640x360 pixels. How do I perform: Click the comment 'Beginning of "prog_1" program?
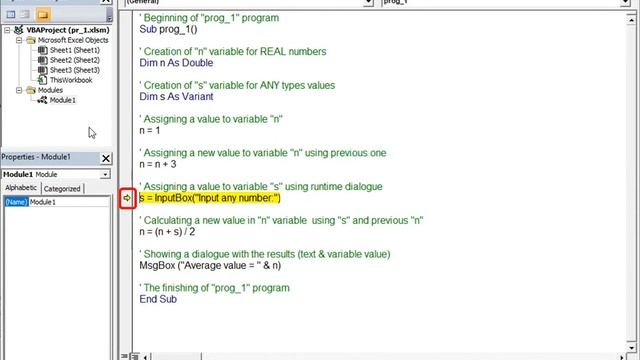click(209, 18)
